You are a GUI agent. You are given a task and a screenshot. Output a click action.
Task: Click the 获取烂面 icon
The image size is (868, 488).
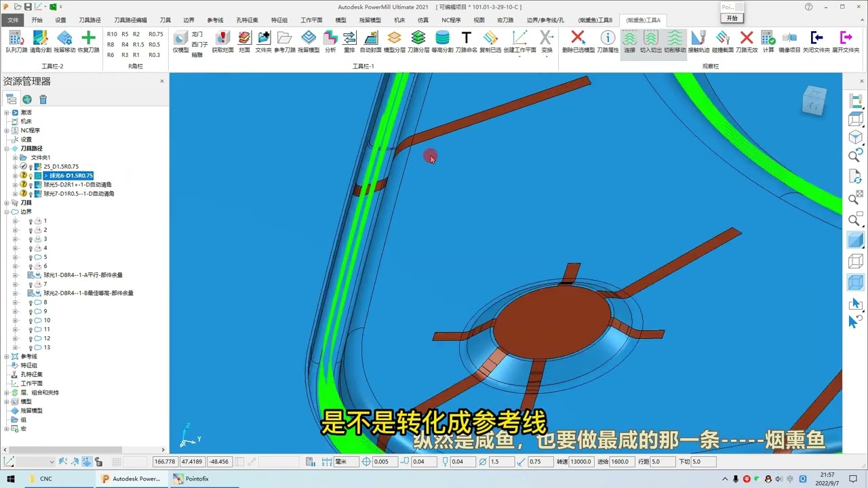click(x=222, y=41)
